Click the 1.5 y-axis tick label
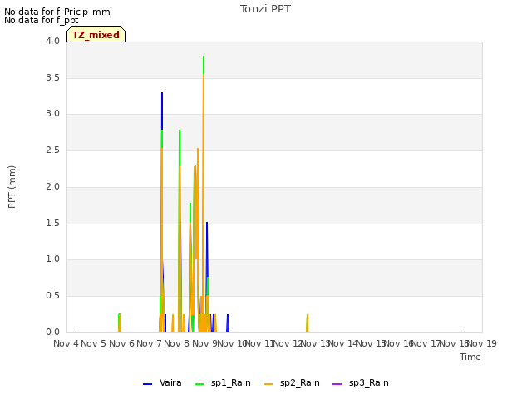The width and height of the screenshot is (532, 399). tap(52, 224)
